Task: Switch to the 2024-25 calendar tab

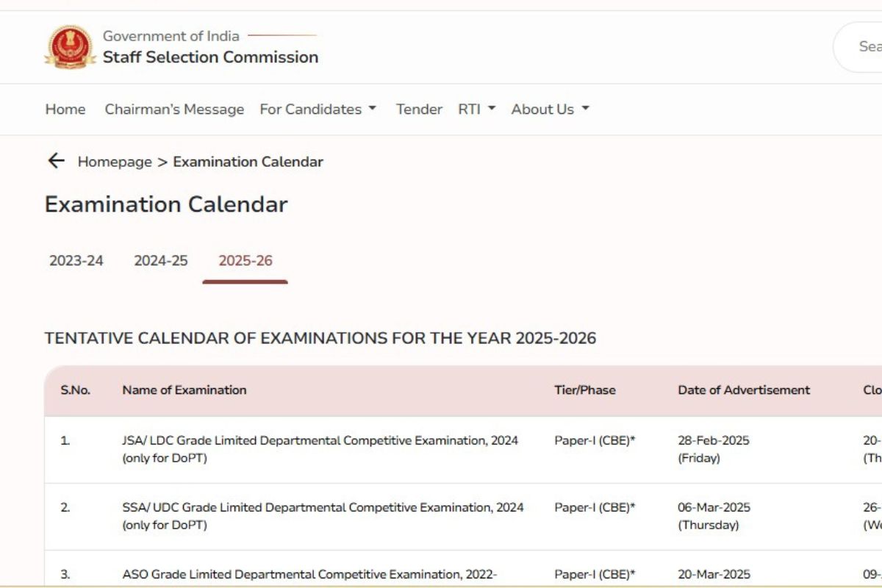Action: 160,260
